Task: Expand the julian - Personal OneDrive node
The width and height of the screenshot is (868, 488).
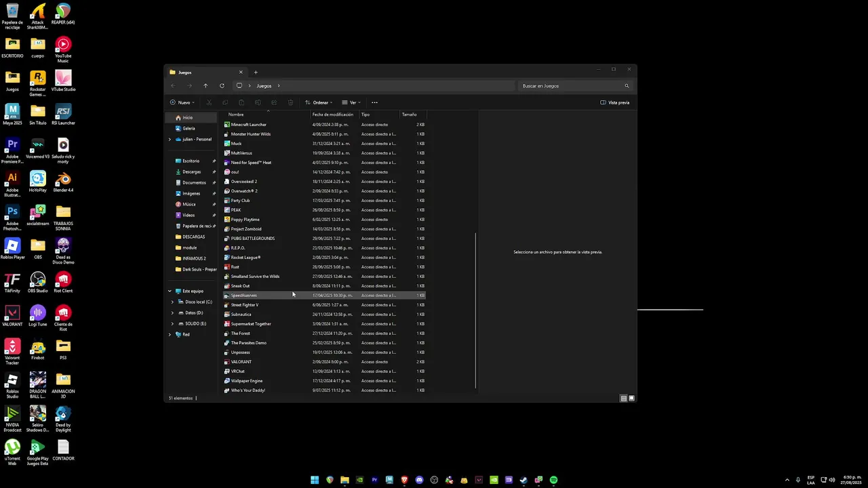Action: click(x=170, y=140)
